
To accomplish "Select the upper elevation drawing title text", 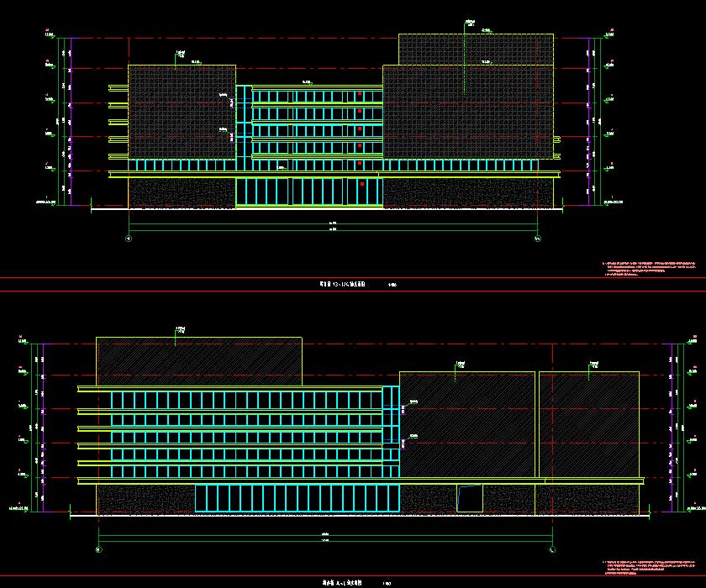I will pyautogui.click(x=342, y=284).
